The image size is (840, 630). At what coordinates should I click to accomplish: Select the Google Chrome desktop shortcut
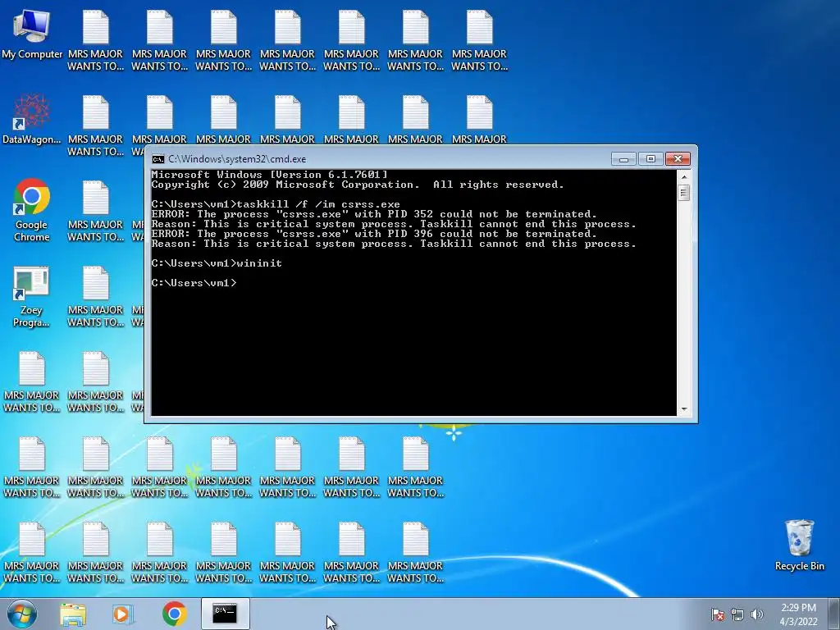(x=32, y=210)
